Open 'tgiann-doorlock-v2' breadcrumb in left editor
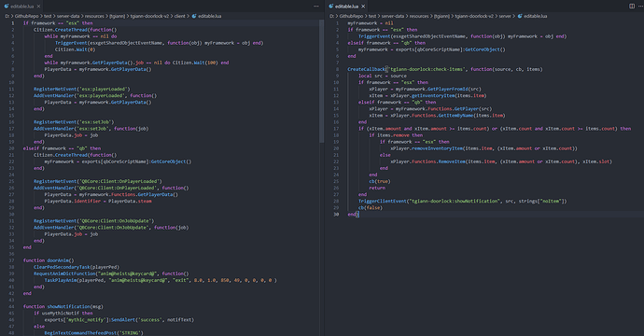The width and height of the screenshot is (644, 336). pos(149,16)
